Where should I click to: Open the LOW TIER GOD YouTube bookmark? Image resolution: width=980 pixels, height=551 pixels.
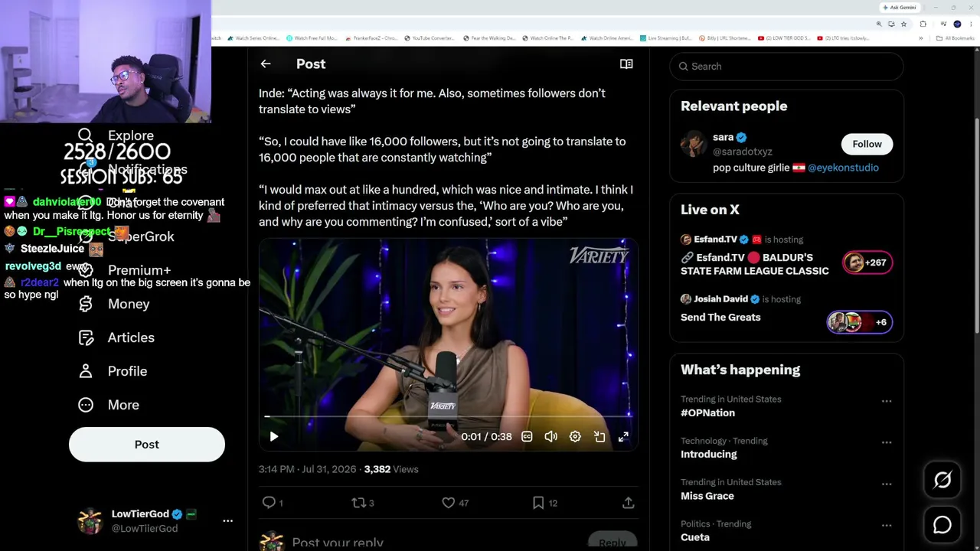(x=784, y=38)
